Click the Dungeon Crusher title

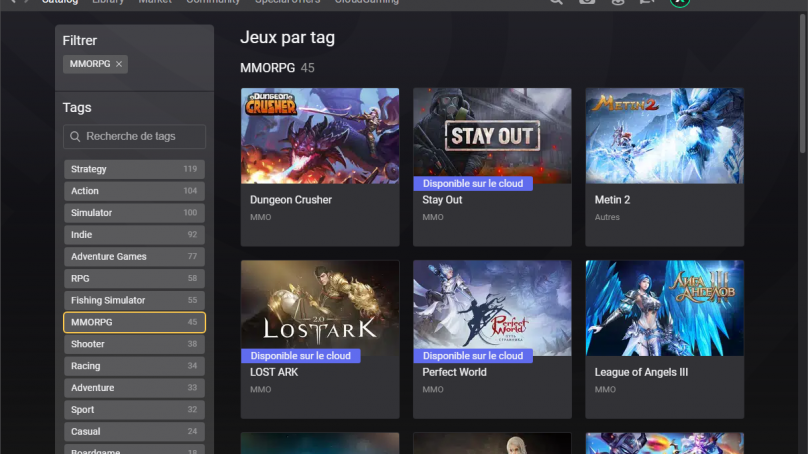(291, 200)
